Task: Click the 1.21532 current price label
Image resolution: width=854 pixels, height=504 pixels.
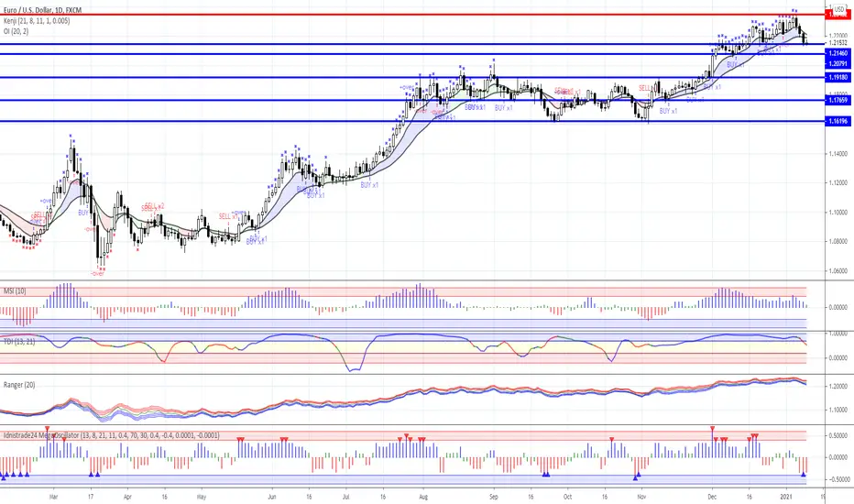Action: point(838,42)
